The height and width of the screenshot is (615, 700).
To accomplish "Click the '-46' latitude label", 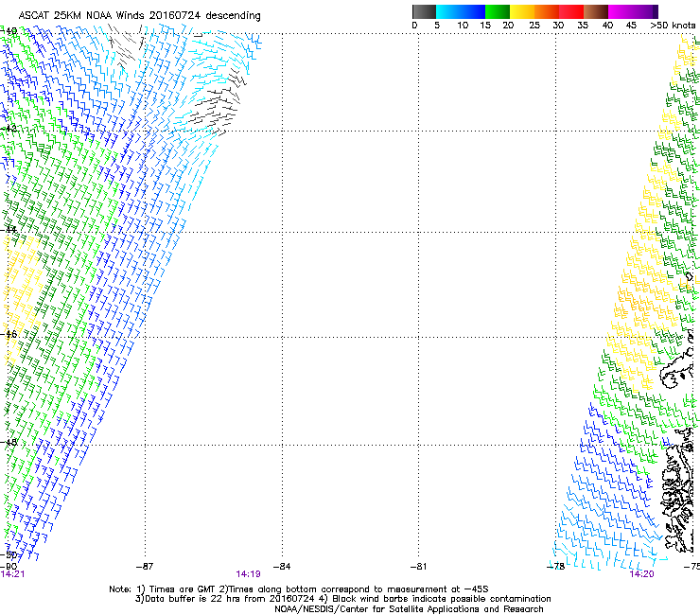I will click(9, 334).
